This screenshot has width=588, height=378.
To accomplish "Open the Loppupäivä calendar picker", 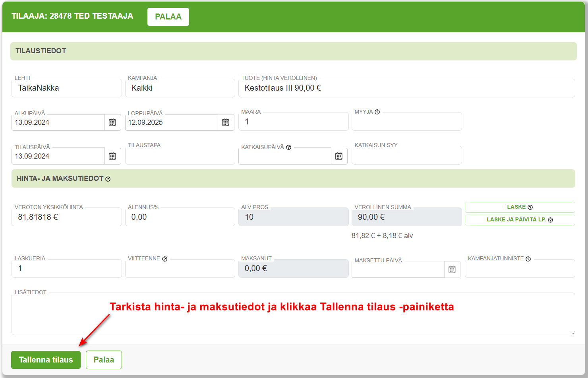I will [226, 122].
